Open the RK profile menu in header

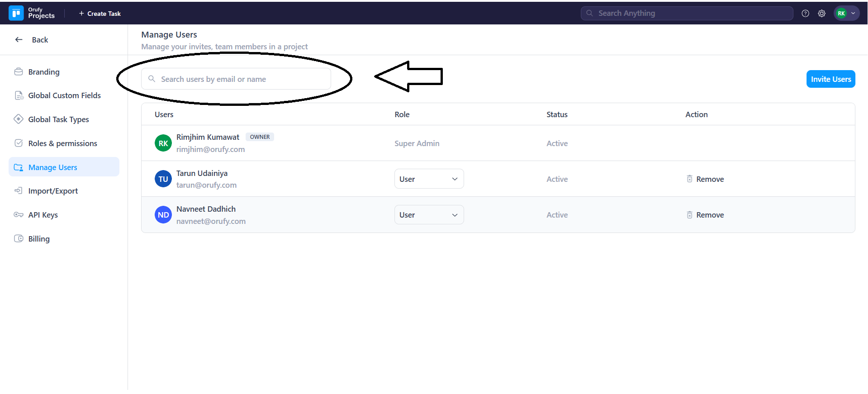(x=846, y=14)
